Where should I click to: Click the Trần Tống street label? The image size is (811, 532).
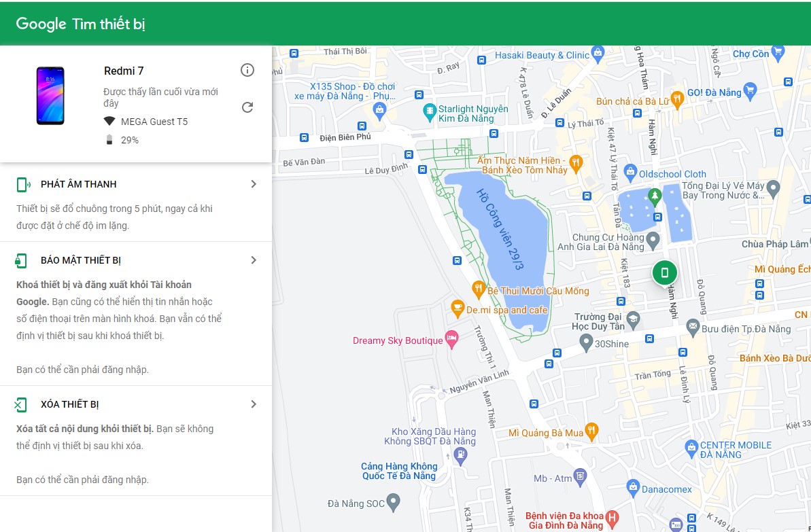point(653,375)
